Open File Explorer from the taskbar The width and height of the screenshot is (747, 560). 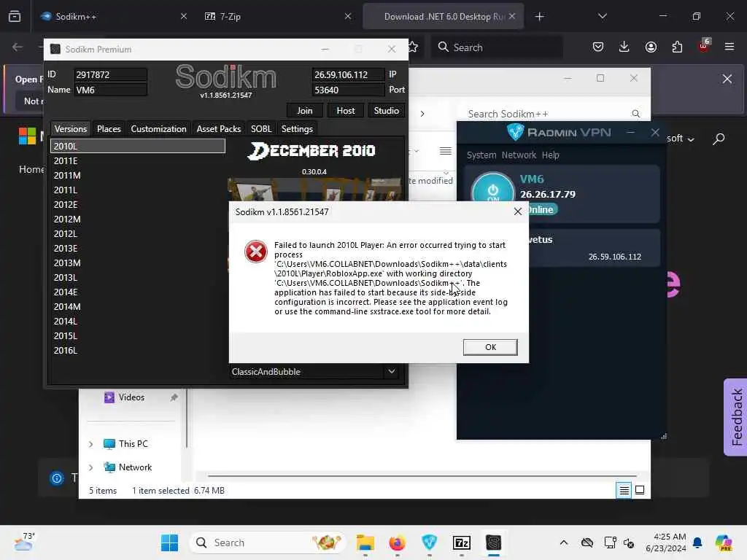(x=365, y=542)
